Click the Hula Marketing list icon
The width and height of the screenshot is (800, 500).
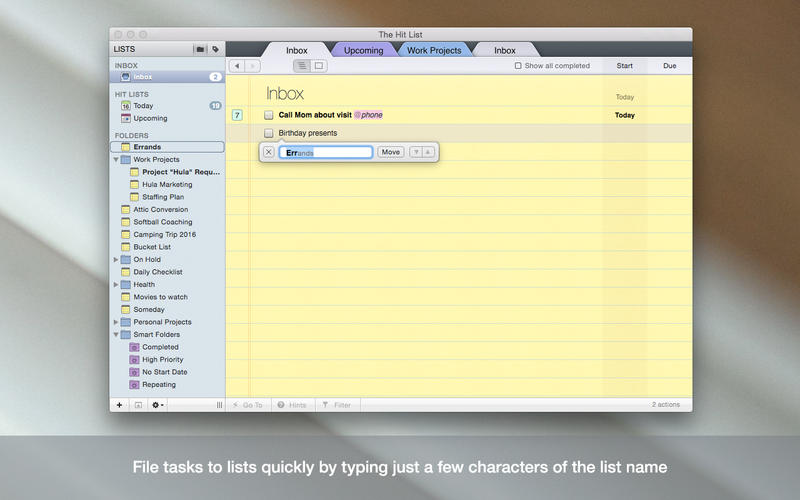(x=134, y=184)
